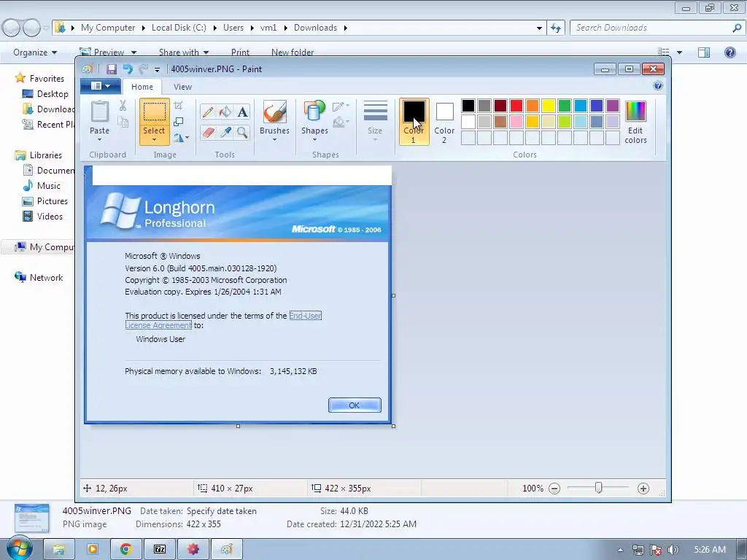Click the Cut scissors icon
747x560 pixels.
(x=123, y=105)
